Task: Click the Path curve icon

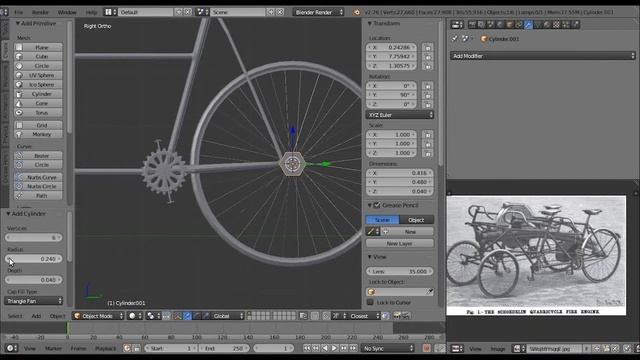Action: click(19, 196)
